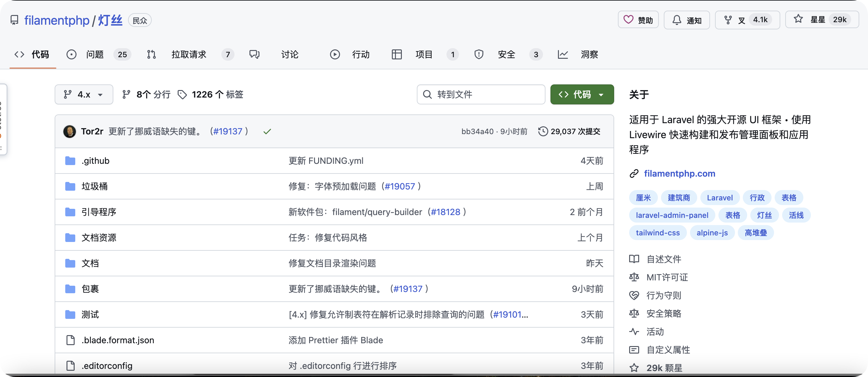This screenshot has height=377, width=868.
Task: Click the green check commit status icon
Action: pos(267,132)
